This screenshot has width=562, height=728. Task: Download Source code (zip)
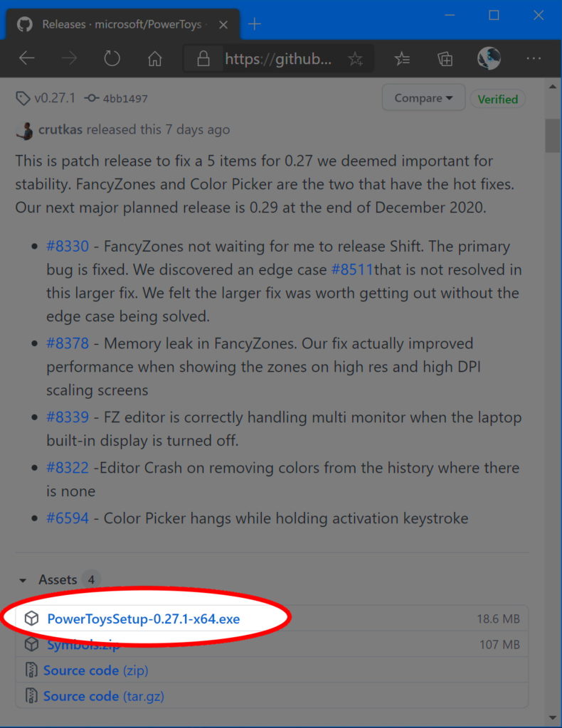click(95, 670)
